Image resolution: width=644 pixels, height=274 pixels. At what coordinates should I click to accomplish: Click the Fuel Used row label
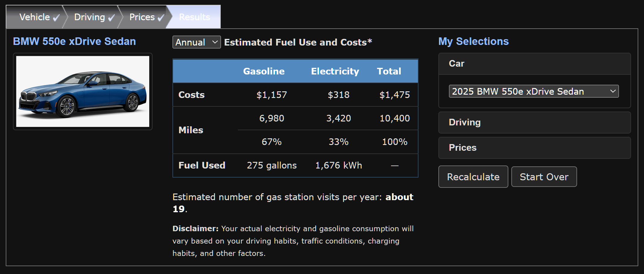click(x=202, y=165)
